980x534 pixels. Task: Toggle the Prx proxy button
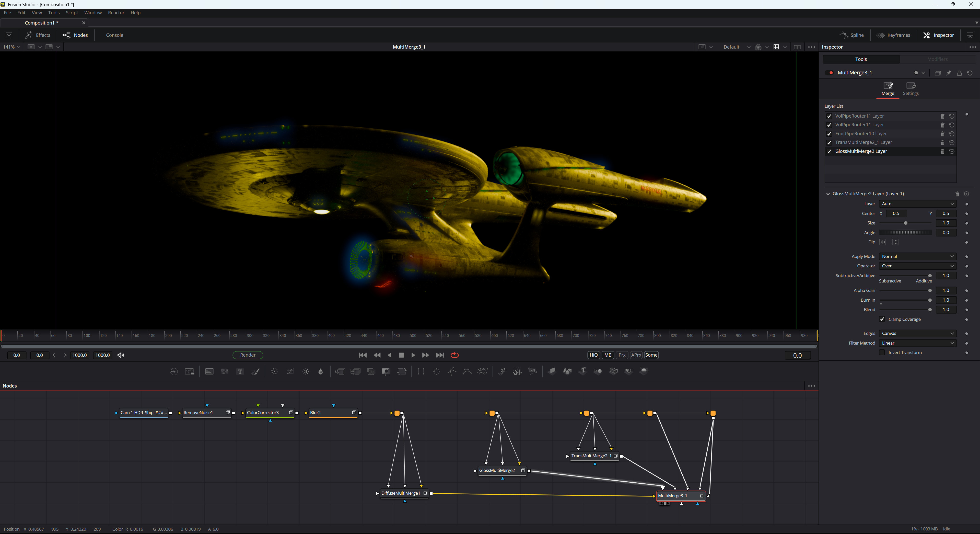622,355
